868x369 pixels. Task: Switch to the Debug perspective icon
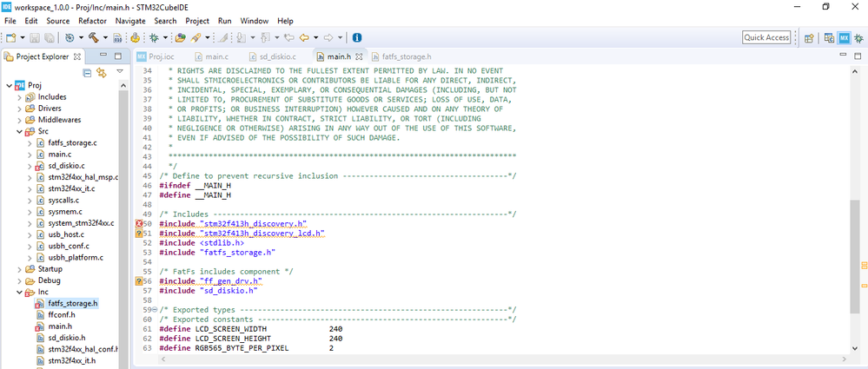click(x=858, y=37)
